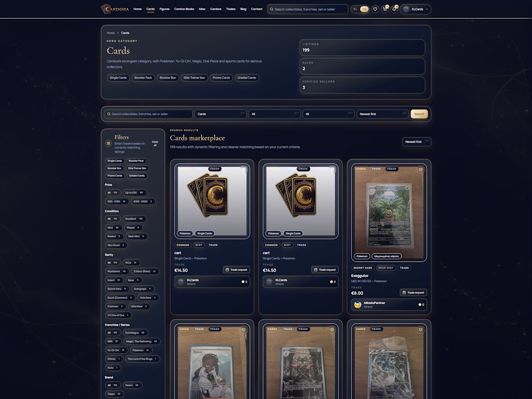The image size is (532, 399).
Task: Toggle the Topps brand filter
Action: tap(114, 394)
